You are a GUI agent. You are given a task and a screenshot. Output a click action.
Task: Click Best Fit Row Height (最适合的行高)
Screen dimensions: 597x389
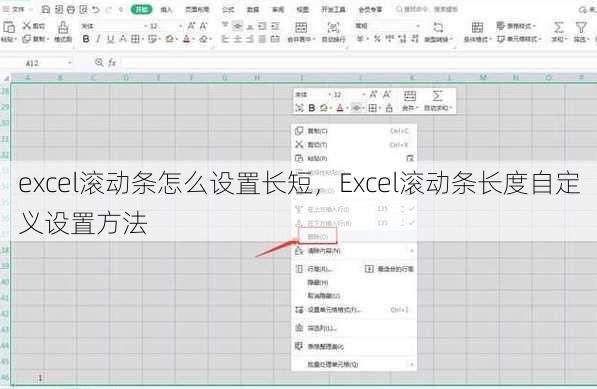point(389,269)
